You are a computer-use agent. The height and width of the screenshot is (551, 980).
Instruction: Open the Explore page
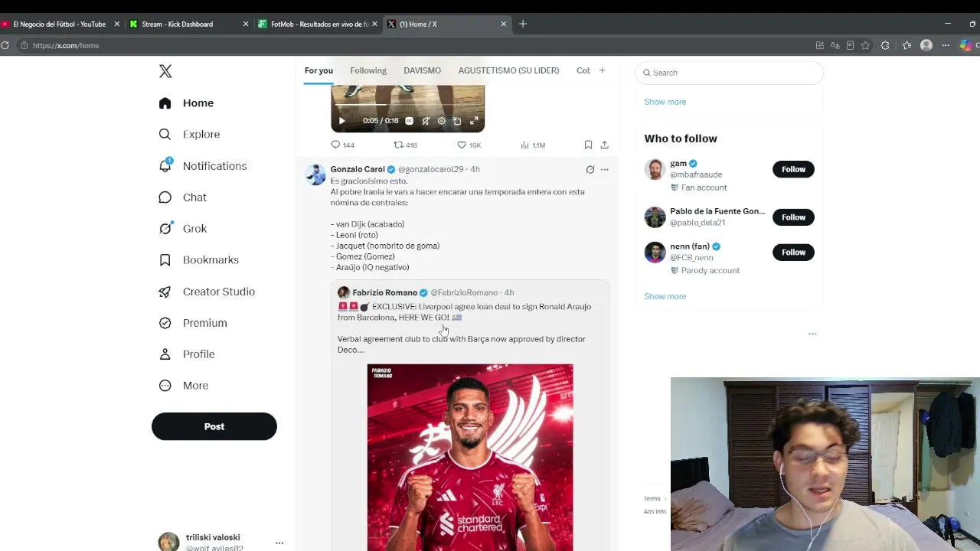[189, 135]
